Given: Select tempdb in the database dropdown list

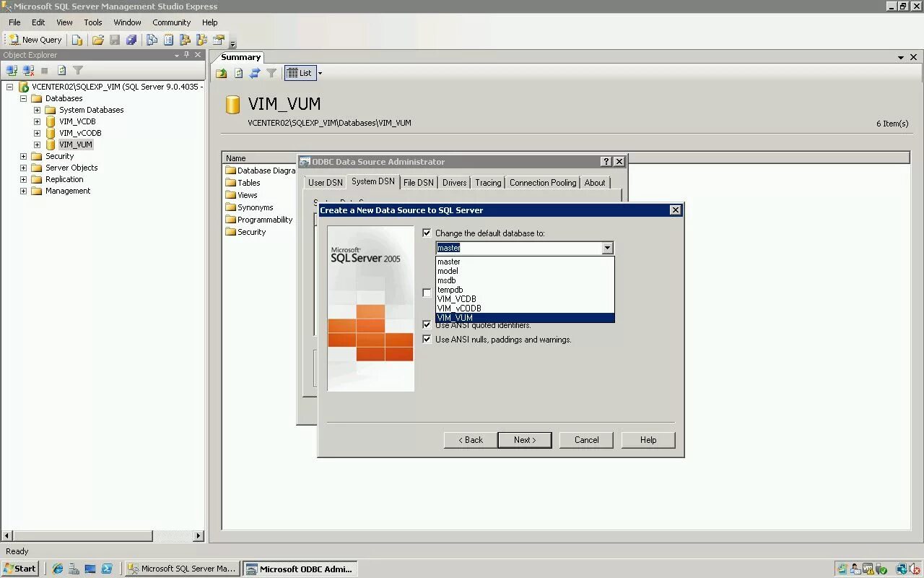Looking at the screenshot, I should 525,290.
